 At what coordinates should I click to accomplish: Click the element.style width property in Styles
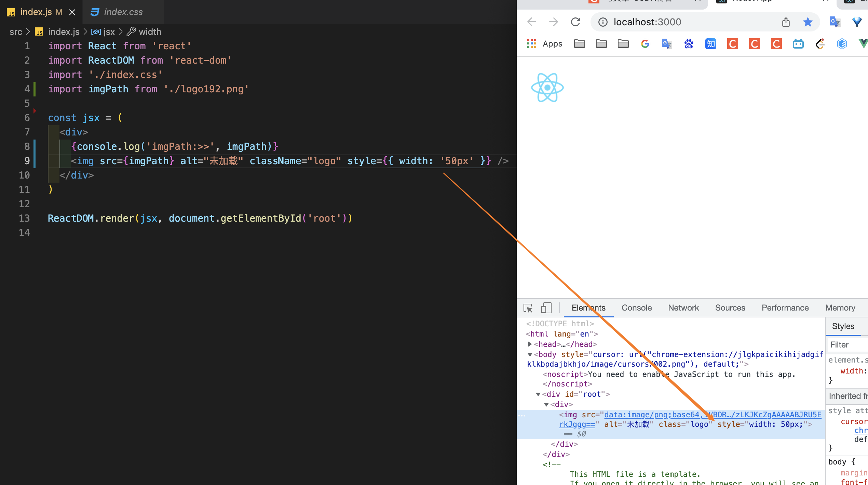point(853,371)
